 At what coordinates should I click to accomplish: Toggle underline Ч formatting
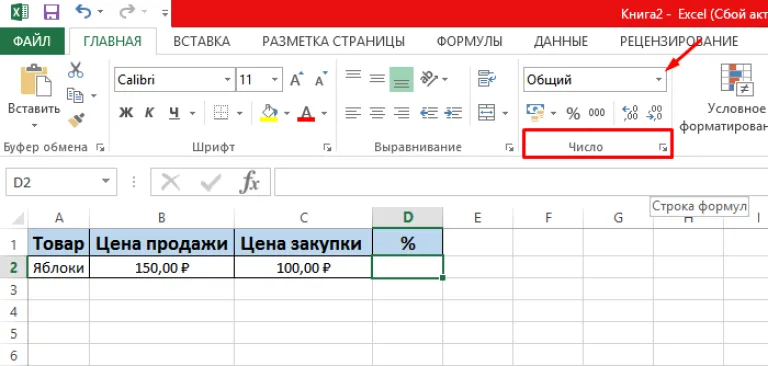(174, 113)
